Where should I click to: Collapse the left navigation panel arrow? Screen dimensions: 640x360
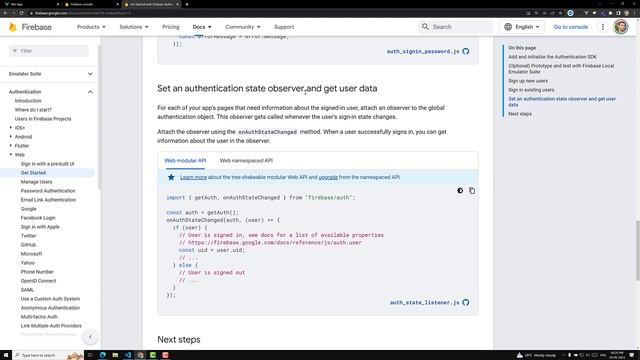90,337
